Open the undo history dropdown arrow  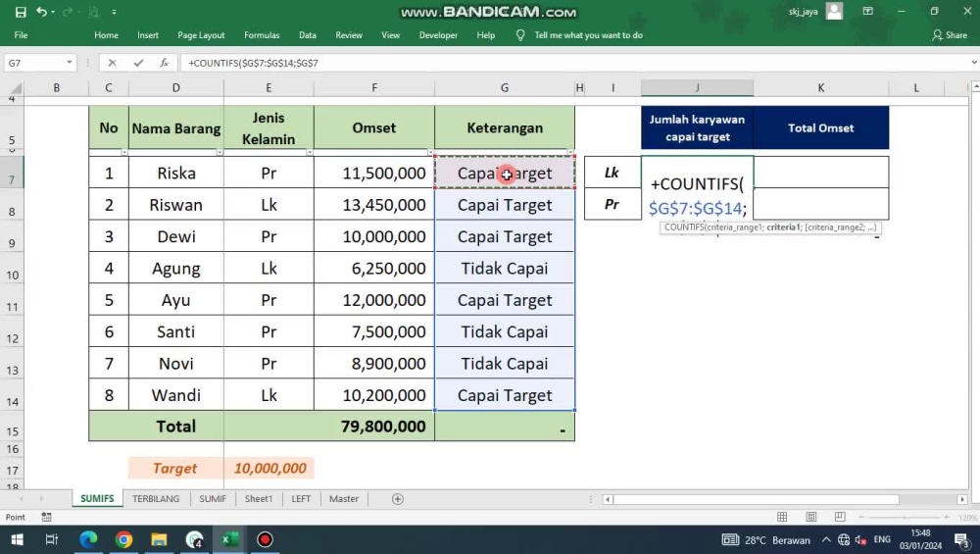(x=53, y=12)
